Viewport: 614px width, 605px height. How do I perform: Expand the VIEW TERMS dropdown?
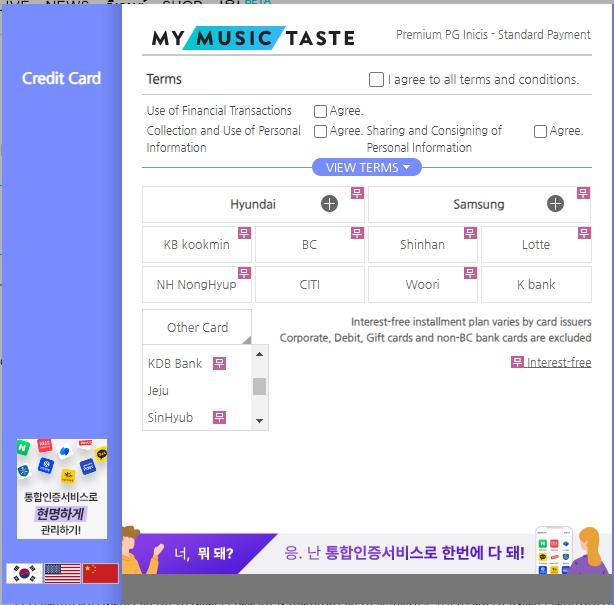(367, 168)
